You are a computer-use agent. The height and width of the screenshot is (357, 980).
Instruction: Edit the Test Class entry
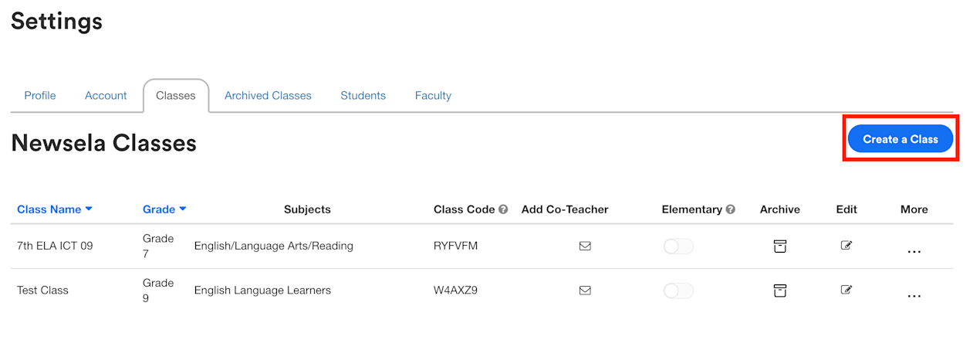point(847,290)
